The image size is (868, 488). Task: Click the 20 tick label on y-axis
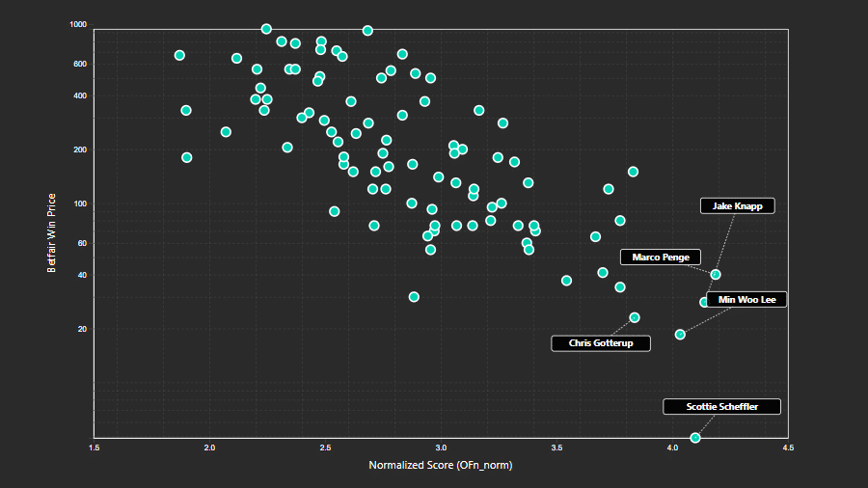pyautogui.click(x=82, y=330)
